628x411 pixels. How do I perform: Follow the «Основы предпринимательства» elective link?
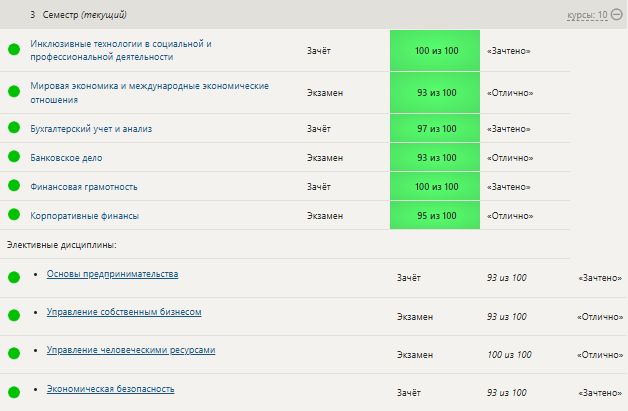point(113,274)
